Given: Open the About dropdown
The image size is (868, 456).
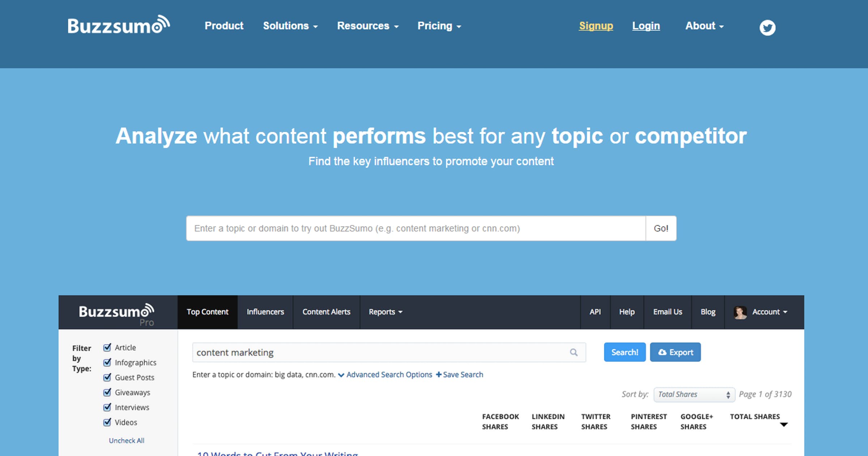Looking at the screenshot, I should [705, 26].
